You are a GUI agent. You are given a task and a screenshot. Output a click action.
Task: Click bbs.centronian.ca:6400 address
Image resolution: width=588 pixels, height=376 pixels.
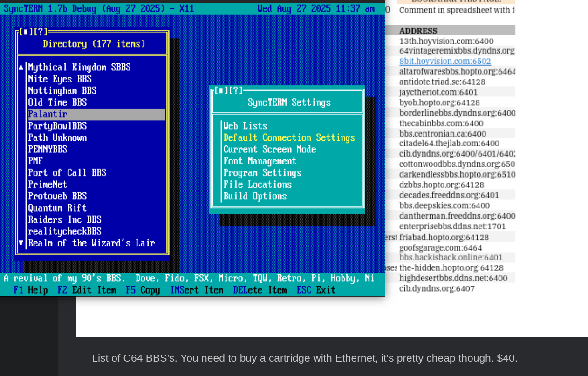[x=443, y=133]
